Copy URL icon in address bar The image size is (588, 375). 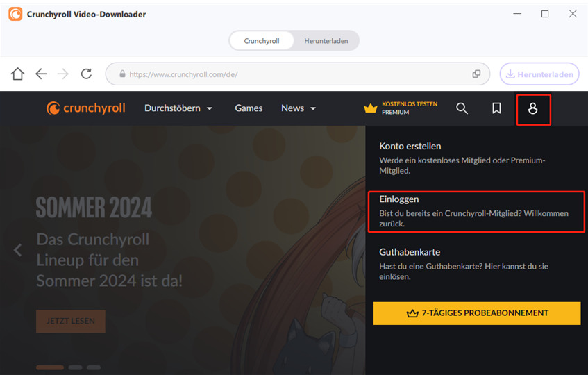pos(476,74)
